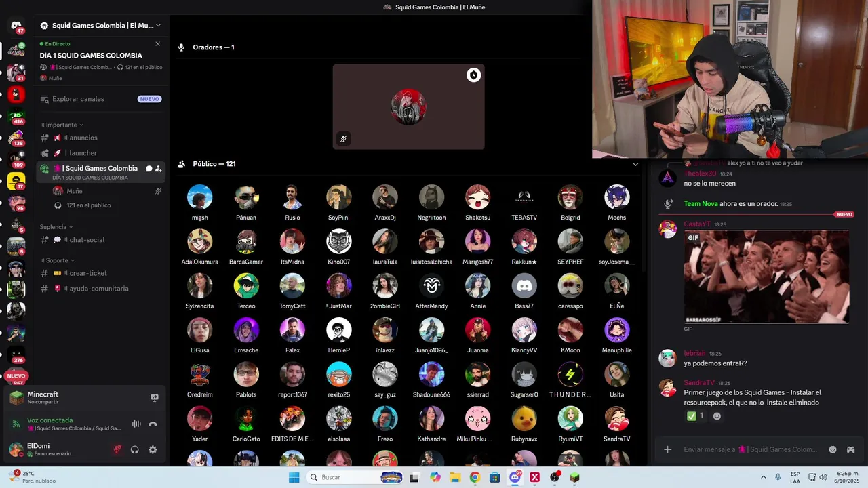Add a reaction to SandraTV's message
This screenshot has width=868, height=488.
[717, 416]
